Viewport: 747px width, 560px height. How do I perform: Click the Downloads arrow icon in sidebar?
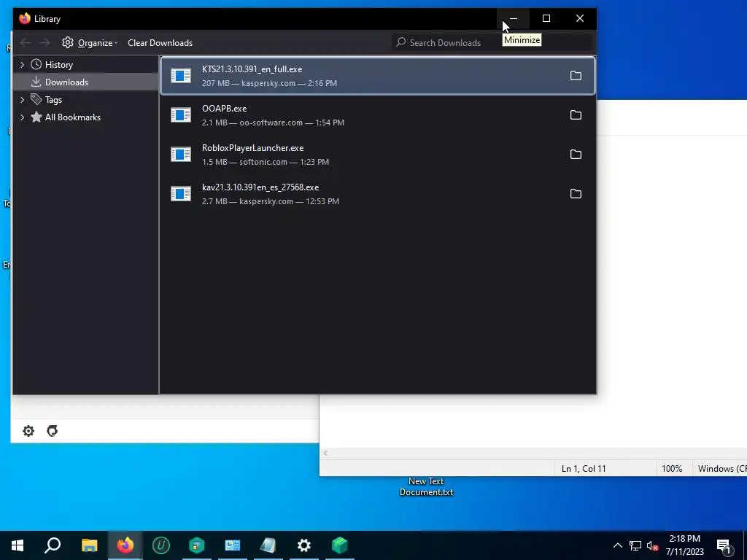[36, 82]
